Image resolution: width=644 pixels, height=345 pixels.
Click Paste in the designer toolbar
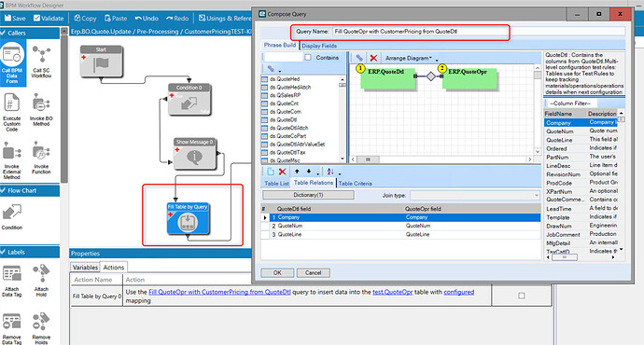(x=116, y=18)
